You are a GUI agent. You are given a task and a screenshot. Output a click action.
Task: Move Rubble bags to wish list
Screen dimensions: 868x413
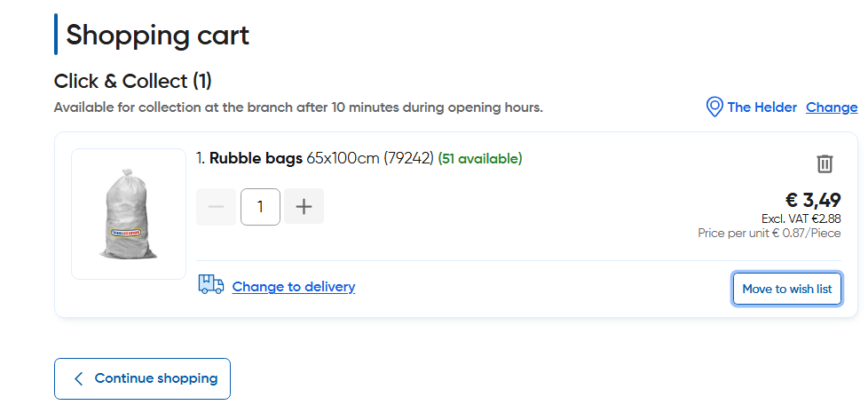click(786, 289)
